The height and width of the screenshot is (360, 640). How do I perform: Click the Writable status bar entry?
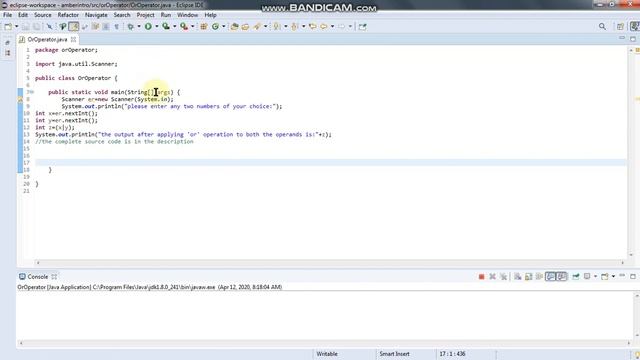click(x=327, y=354)
